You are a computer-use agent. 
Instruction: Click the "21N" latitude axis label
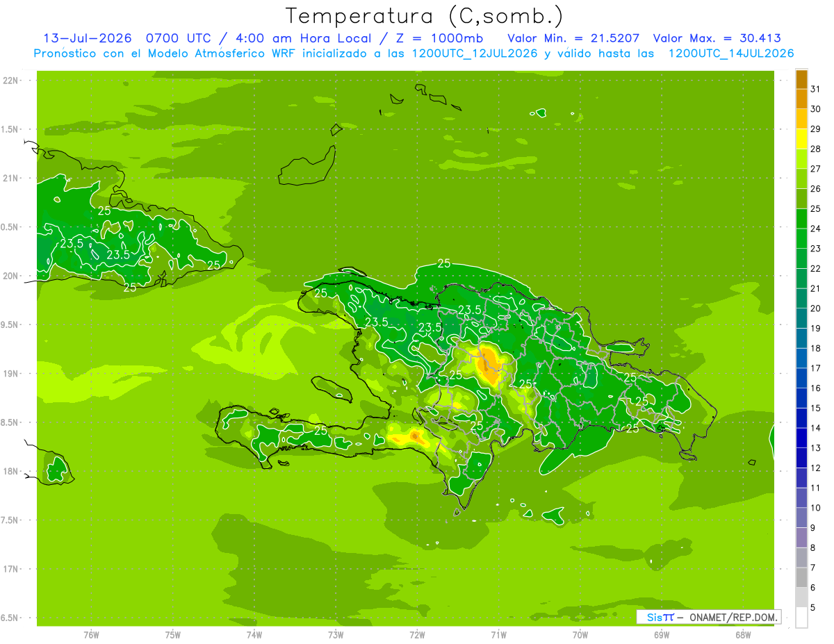(11, 179)
